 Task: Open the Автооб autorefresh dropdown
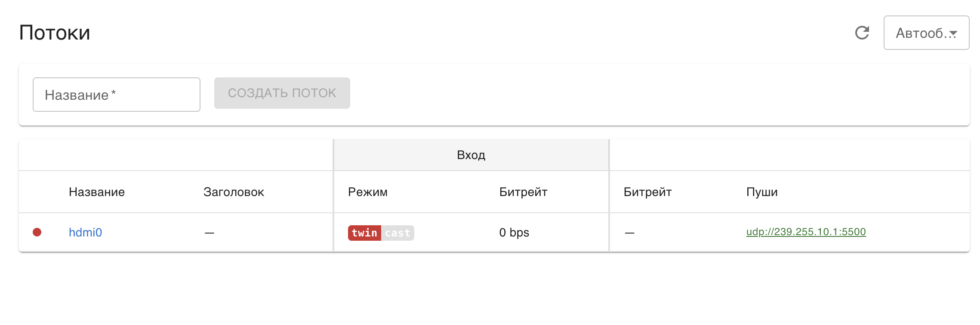click(926, 33)
